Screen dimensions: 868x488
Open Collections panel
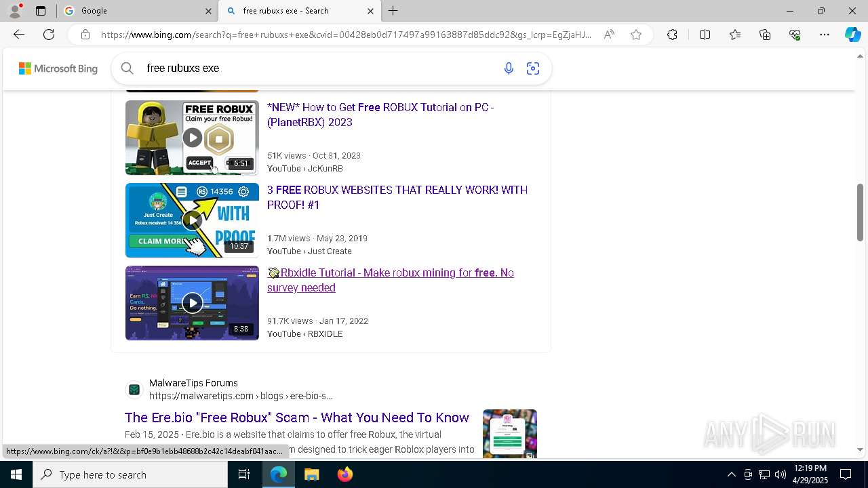765,35
